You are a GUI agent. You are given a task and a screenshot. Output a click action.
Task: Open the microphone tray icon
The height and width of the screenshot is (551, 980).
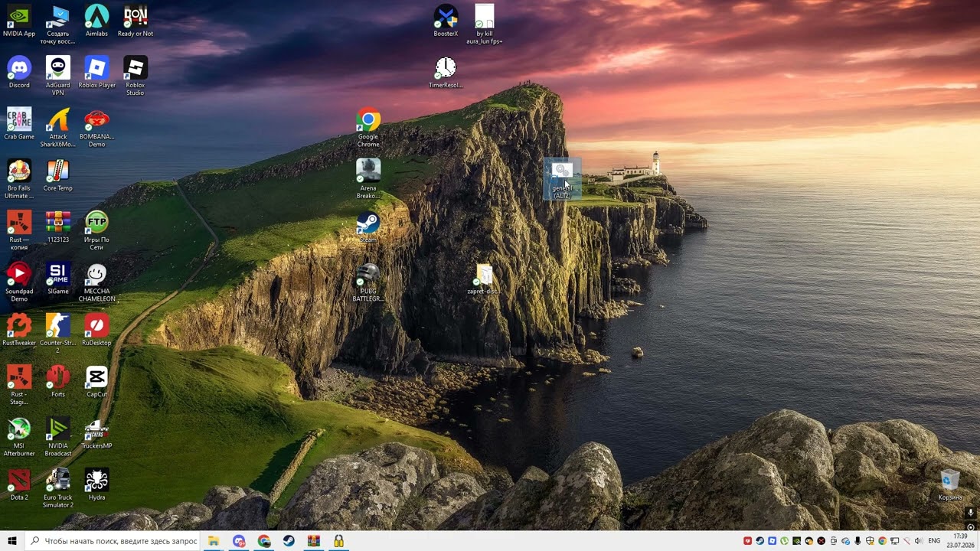(857, 541)
